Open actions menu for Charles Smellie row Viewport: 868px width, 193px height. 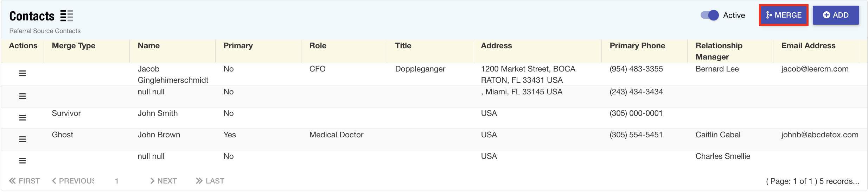pyautogui.click(x=23, y=161)
